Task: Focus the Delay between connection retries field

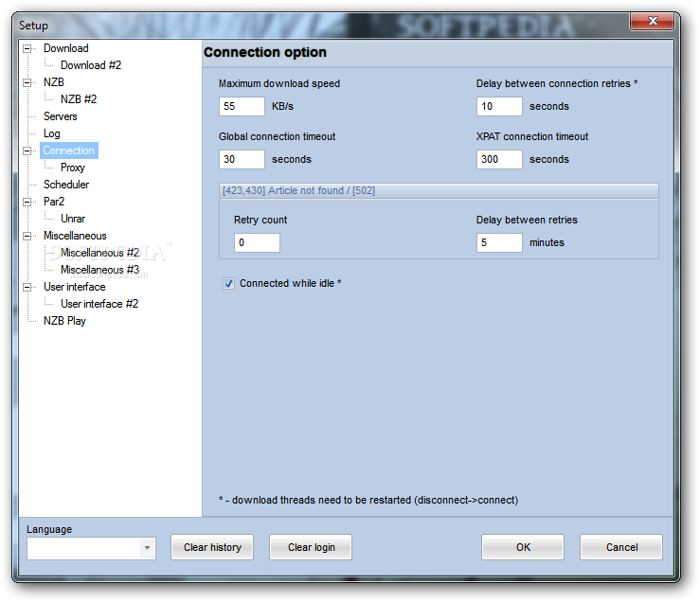Action: [x=499, y=106]
